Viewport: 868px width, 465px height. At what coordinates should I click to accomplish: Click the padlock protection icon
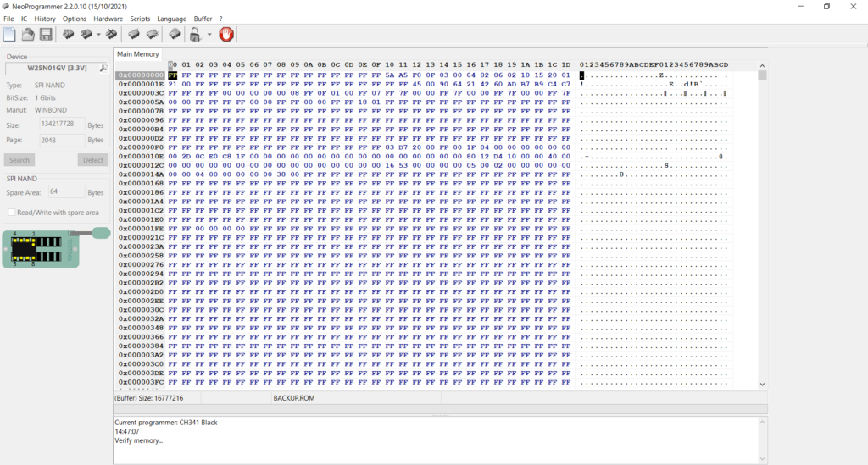[x=195, y=35]
